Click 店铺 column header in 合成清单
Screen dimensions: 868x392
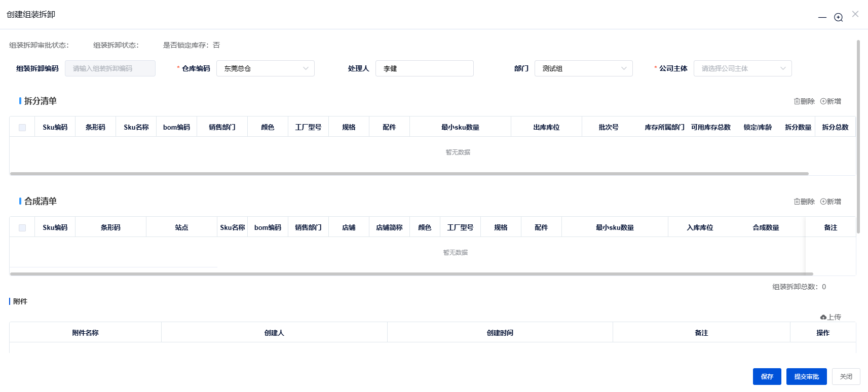(349, 227)
